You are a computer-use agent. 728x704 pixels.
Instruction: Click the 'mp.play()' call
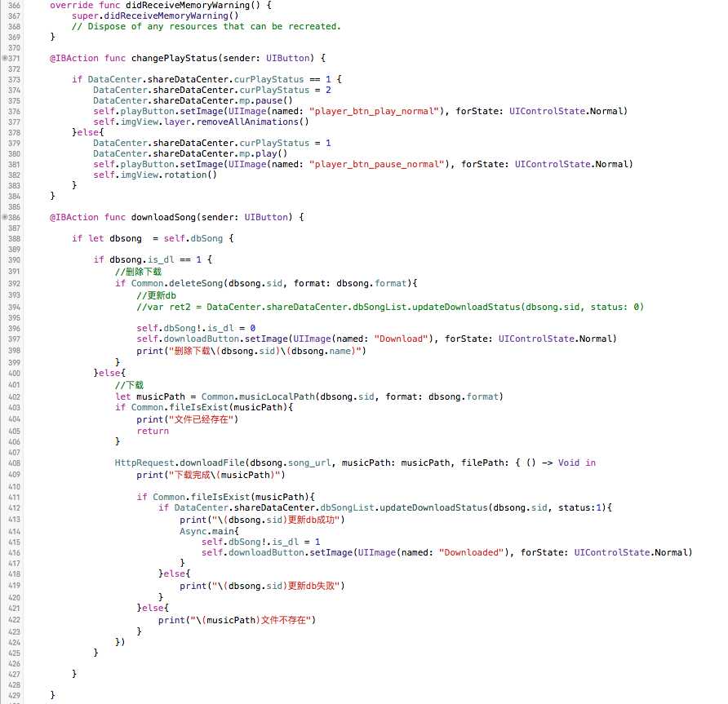[x=264, y=153]
